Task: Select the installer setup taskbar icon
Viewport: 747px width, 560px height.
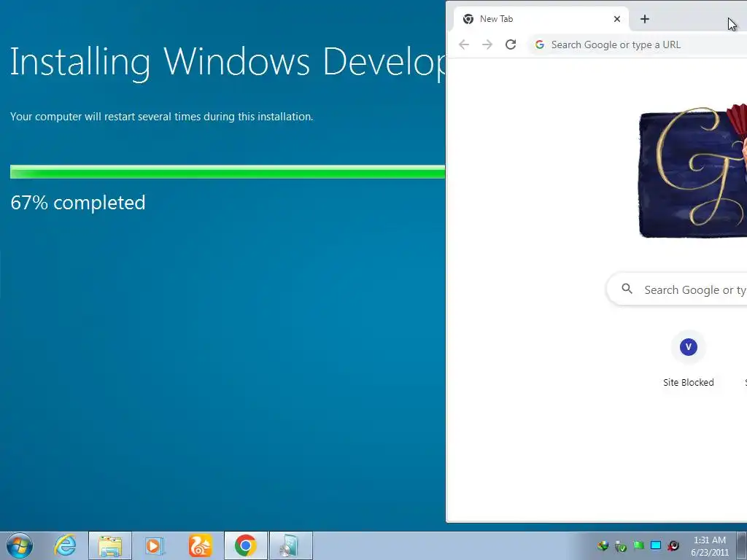Action: coord(290,545)
